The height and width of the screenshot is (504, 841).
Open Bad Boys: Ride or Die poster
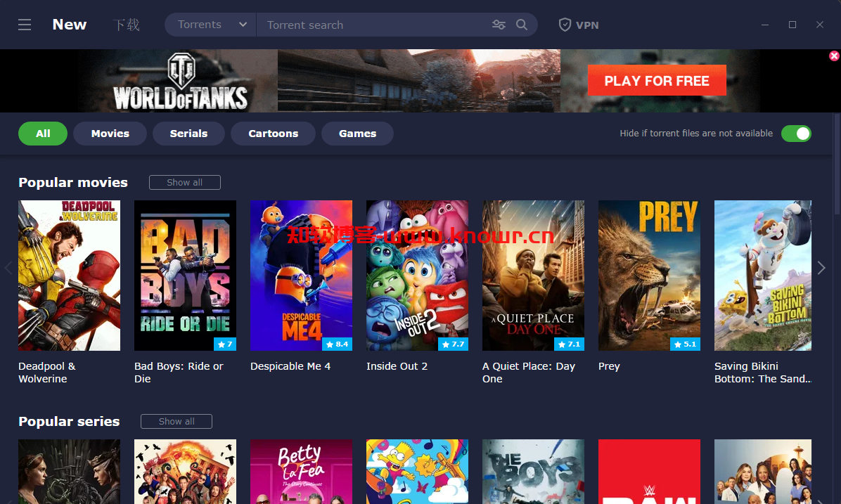coord(185,276)
